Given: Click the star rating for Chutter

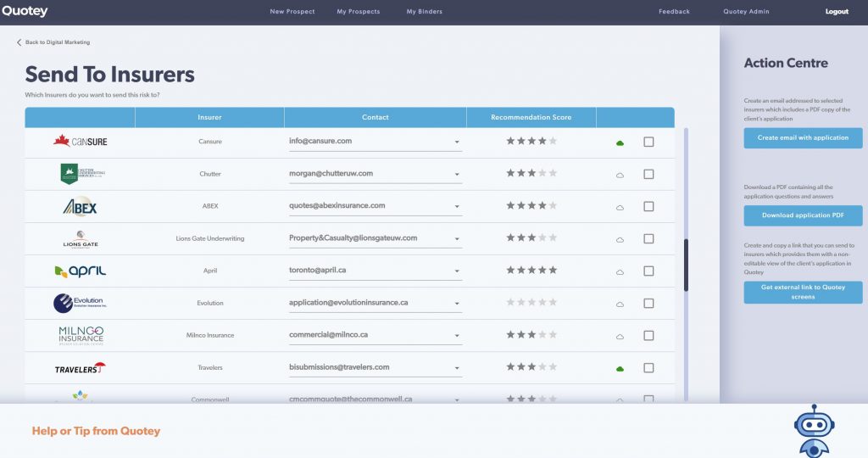Looking at the screenshot, I should tap(531, 173).
